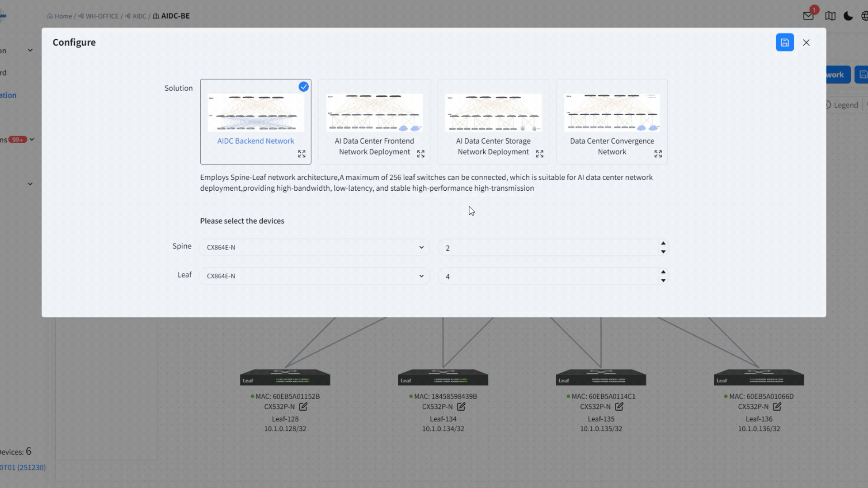The height and width of the screenshot is (488, 868).
Task: Go to WH-OFFICE breadcrumb
Action: click(x=102, y=16)
